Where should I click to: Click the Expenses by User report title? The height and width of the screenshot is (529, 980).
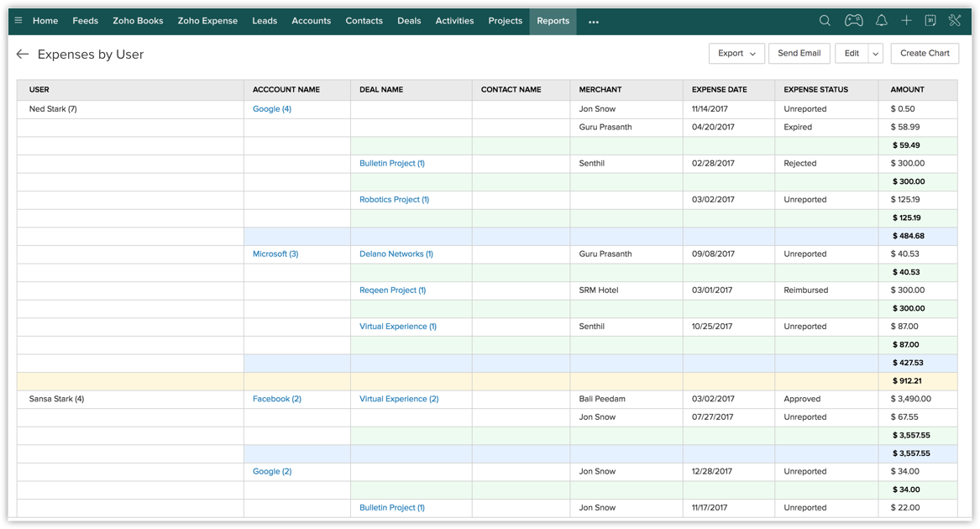pyautogui.click(x=91, y=55)
